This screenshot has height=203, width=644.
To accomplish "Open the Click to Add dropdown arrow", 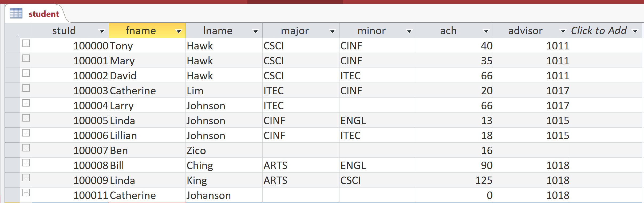I will tap(635, 31).
